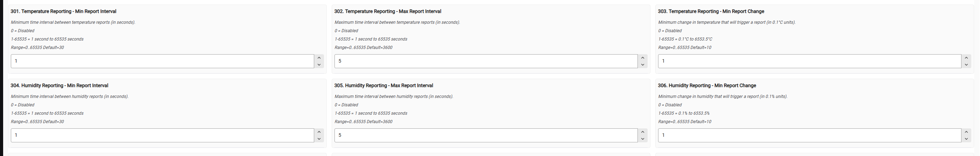This screenshot has height=156, width=980.
Task: Increase parameter 305 humidity max interval value
Action: (x=642, y=132)
